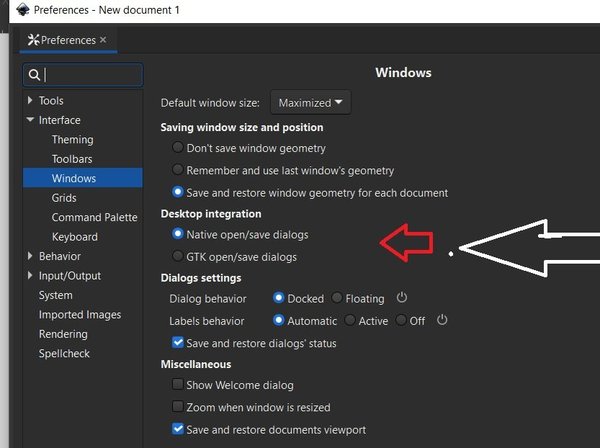Image resolution: width=600 pixels, height=448 pixels.
Task: Open the Theming preferences page
Action: (72, 140)
